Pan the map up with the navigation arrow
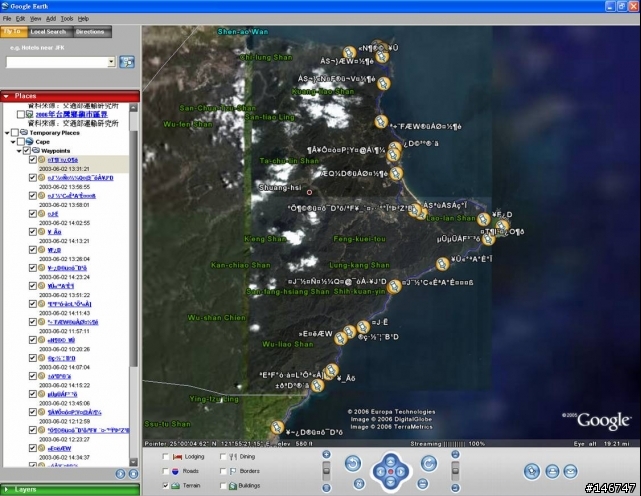Screen dimensions: 641x496 [x=390, y=462]
